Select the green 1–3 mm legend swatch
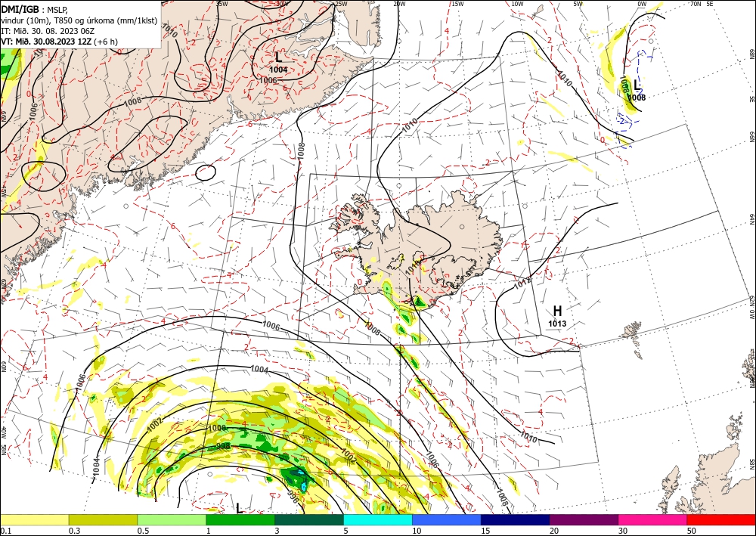The width and height of the screenshot is (756, 536). [240, 519]
